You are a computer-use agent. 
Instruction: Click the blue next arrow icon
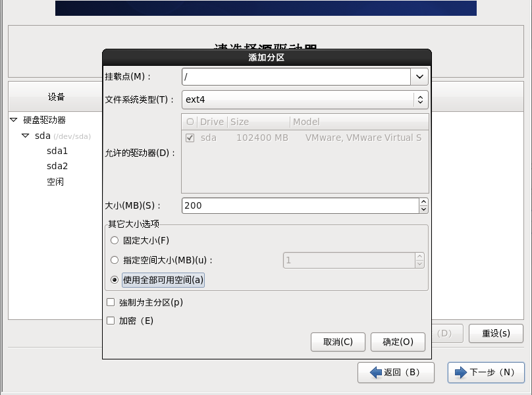(461, 372)
